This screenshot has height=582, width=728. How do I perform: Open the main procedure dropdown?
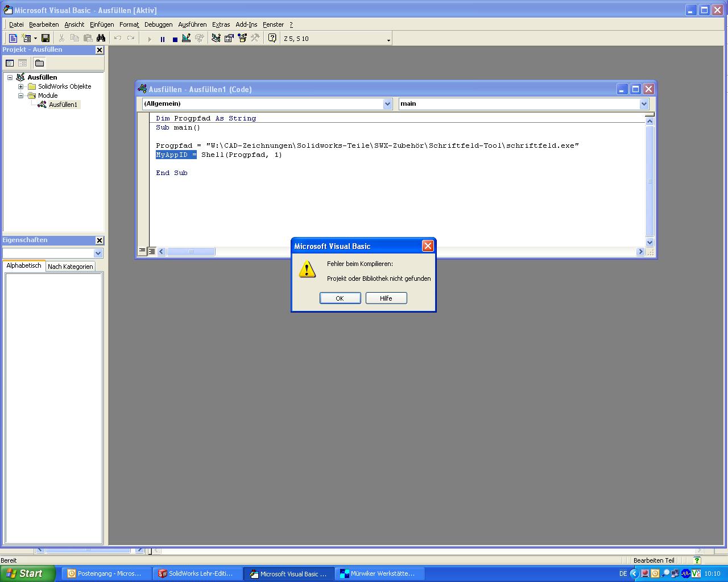point(644,103)
